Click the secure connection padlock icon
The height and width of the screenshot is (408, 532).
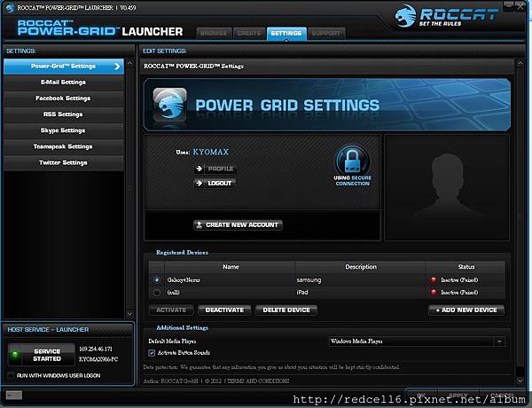pos(353,162)
